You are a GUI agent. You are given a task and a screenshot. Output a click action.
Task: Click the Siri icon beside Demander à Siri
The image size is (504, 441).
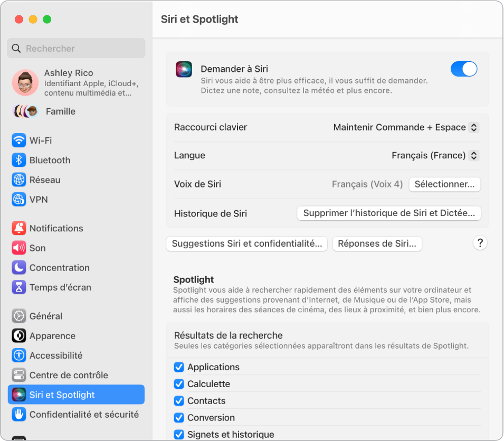pos(184,69)
